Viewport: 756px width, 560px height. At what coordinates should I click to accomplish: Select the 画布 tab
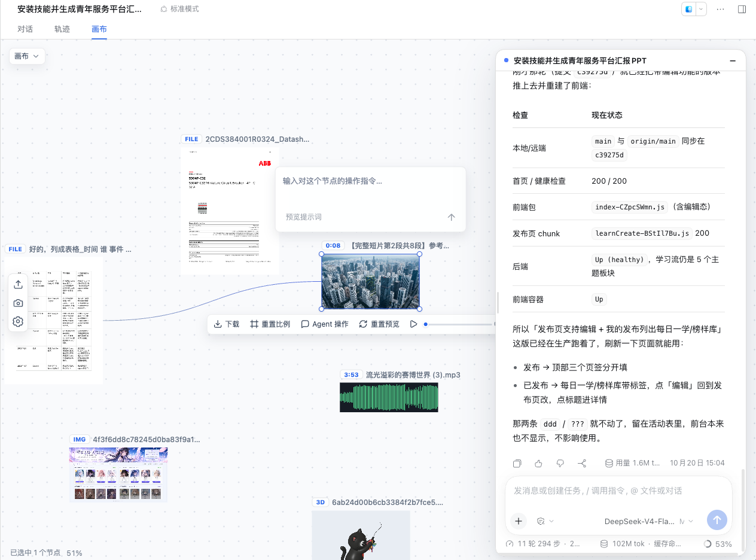tap(99, 29)
